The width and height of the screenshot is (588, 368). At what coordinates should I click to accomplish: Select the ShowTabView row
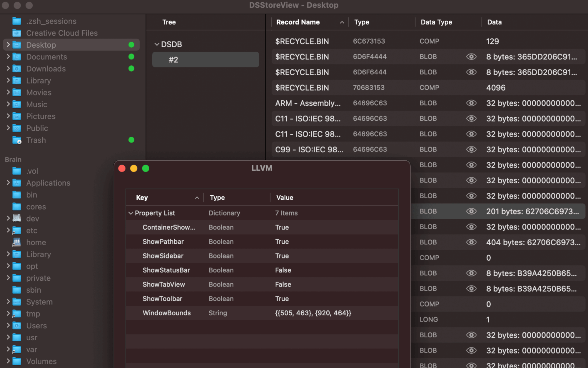[x=262, y=285]
